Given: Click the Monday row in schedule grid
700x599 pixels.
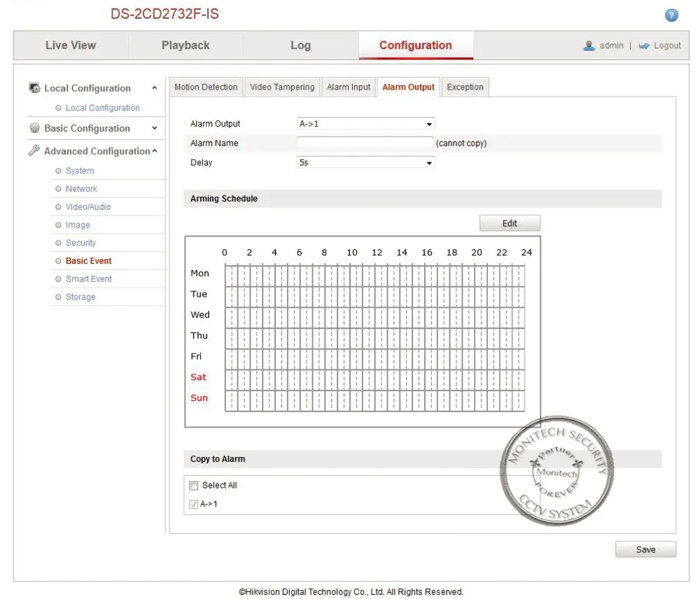Looking at the screenshot, I should click(374, 274).
